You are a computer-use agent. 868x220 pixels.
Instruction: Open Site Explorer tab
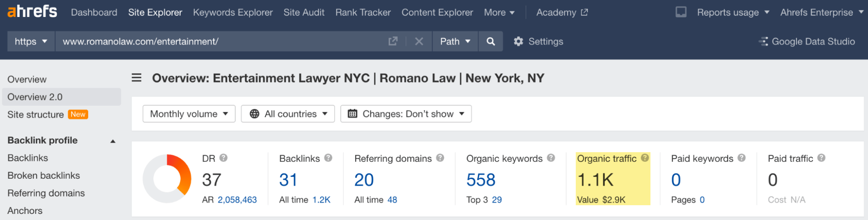pos(155,12)
